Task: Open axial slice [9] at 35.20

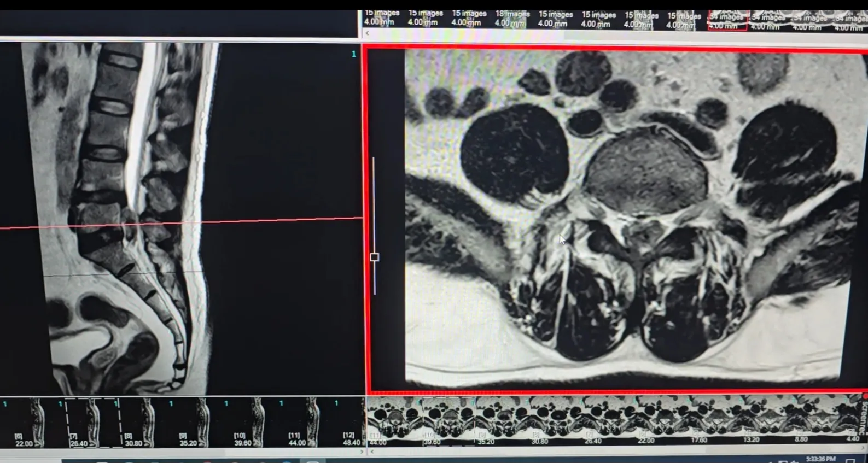Action: [x=501, y=423]
